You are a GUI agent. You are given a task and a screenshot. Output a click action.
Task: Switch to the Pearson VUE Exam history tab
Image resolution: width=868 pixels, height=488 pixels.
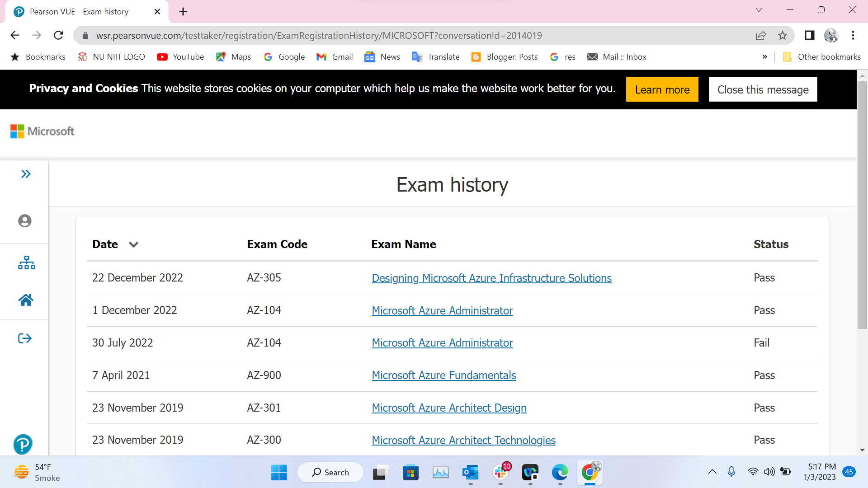[79, 11]
